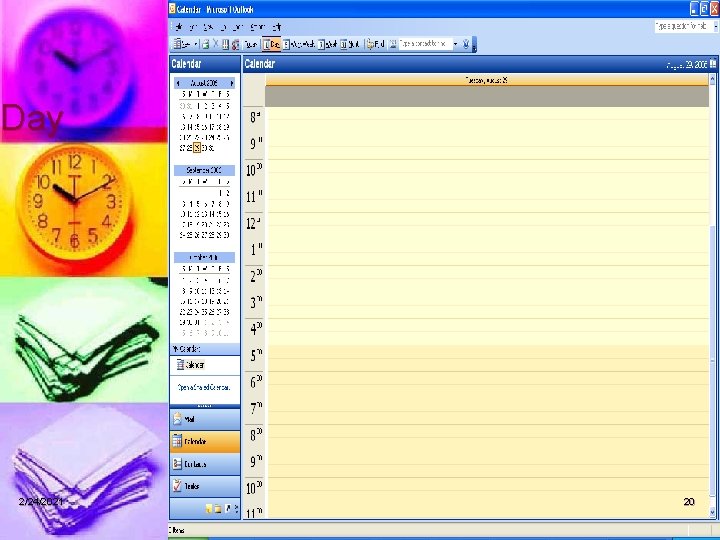The height and width of the screenshot is (540, 720).
Task: Click the Mail envelope icon
Action: (177, 419)
